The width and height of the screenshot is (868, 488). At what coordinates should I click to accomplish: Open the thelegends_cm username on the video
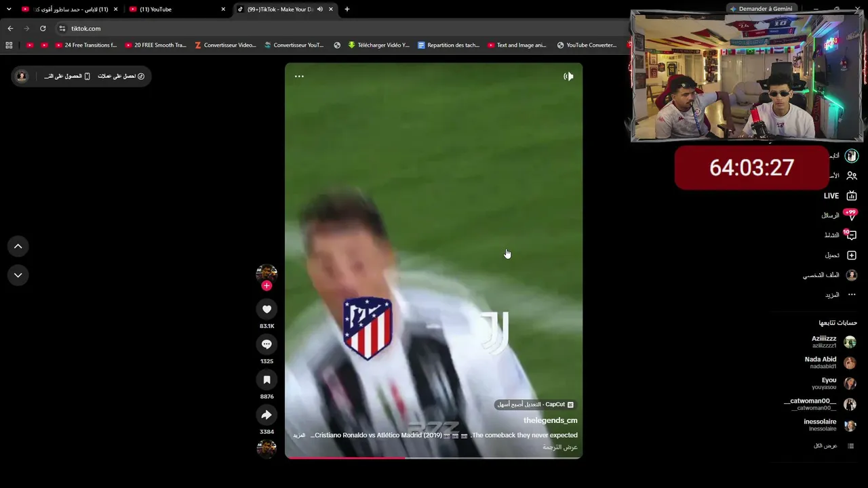click(x=551, y=420)
